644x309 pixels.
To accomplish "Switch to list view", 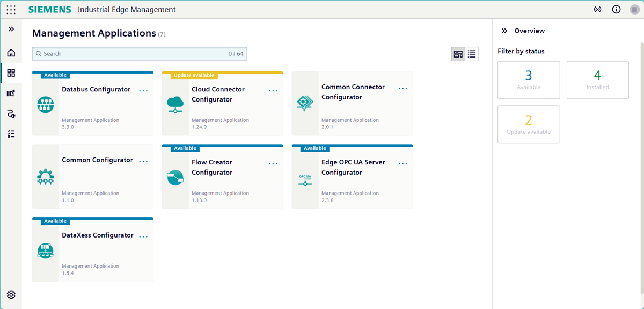I will pyautogui.click(x=472, y=54).
